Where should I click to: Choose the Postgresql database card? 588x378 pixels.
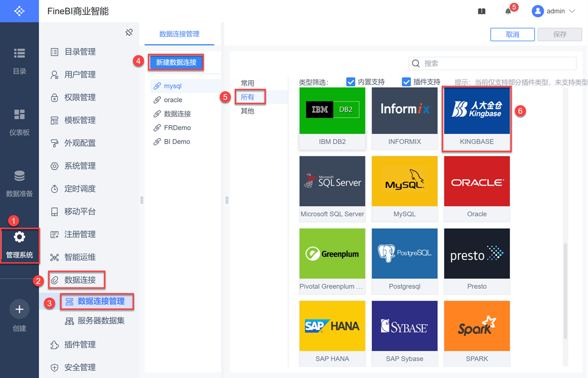tap(405, 261)
